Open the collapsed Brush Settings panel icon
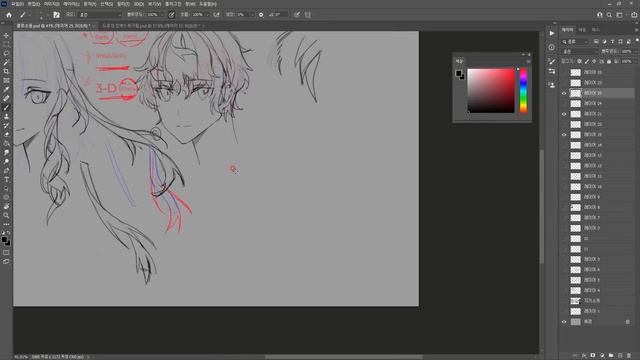This screenshot has width=640, height=360. coord(552,61)
